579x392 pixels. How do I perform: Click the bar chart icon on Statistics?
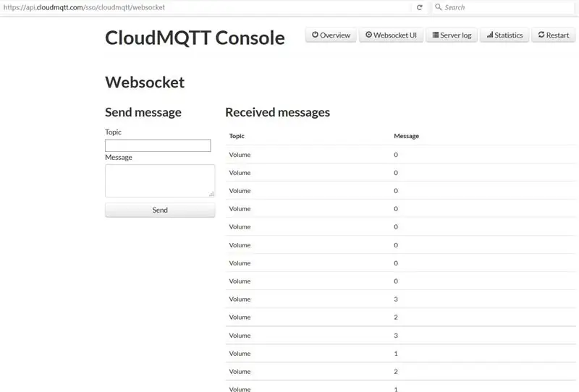[490, 35]
